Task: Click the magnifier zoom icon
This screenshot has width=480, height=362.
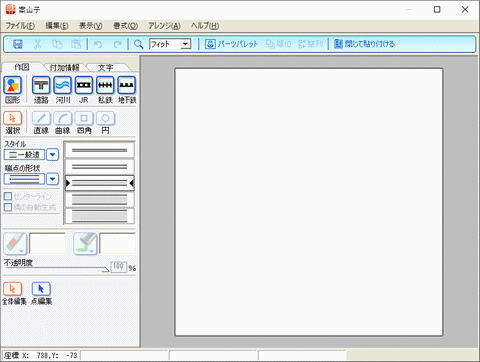Action: pyautogui.click(x=138, y=44)
